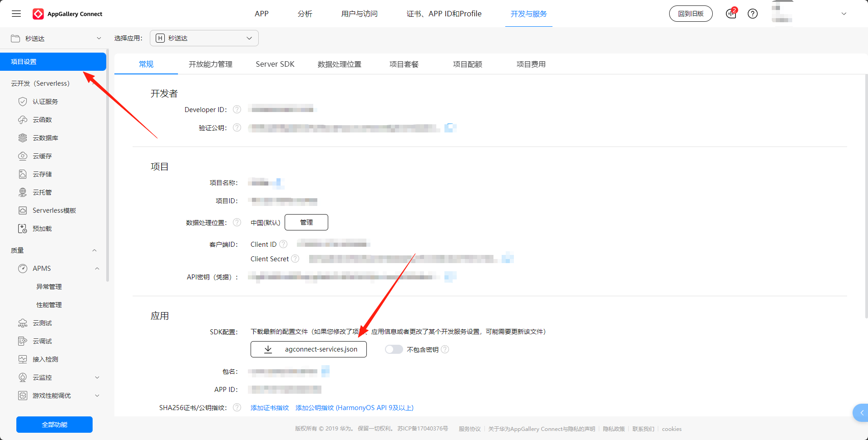868x440 pixels.
Task: Click the APMS gauge icon
Action: pyautogui.click(x=23, y=269)
